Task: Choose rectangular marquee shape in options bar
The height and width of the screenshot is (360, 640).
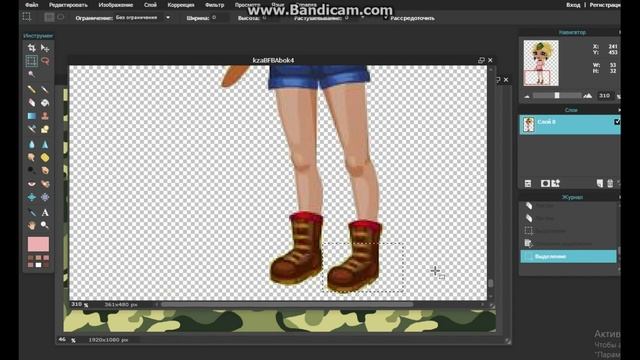Action: pos(49,17)
